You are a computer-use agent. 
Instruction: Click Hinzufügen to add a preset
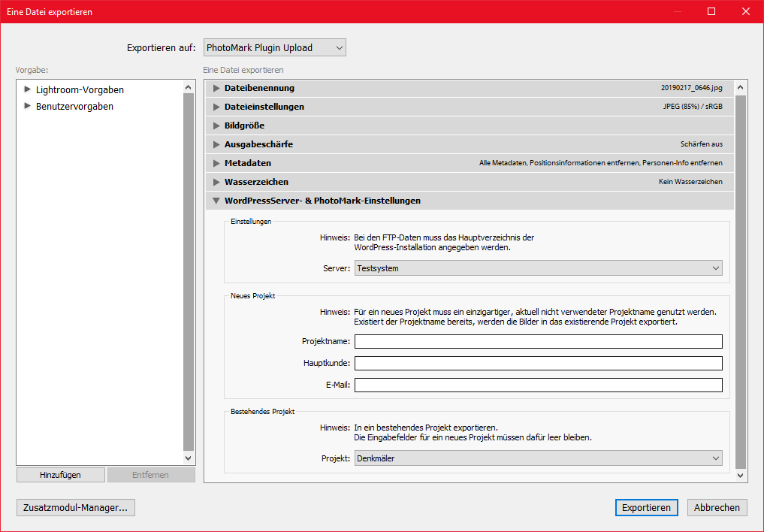pyautogui.click(x=60, y=475)
